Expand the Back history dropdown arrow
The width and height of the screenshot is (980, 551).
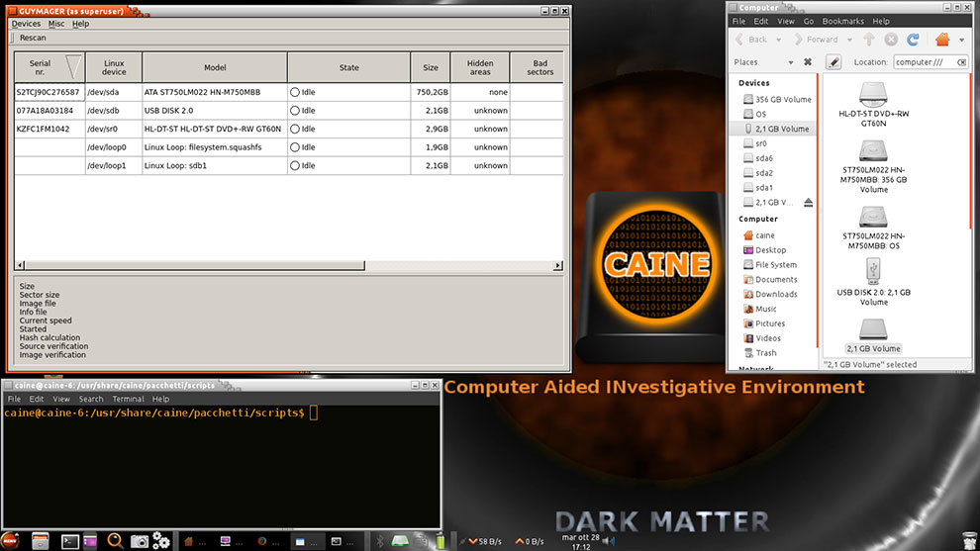click(x=778, y=40)
